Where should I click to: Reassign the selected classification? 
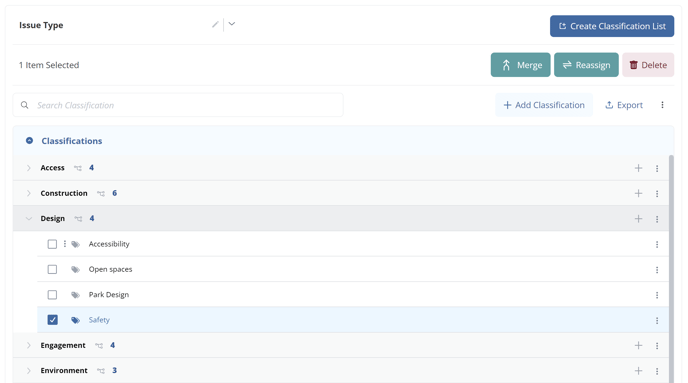pos(586,65)
